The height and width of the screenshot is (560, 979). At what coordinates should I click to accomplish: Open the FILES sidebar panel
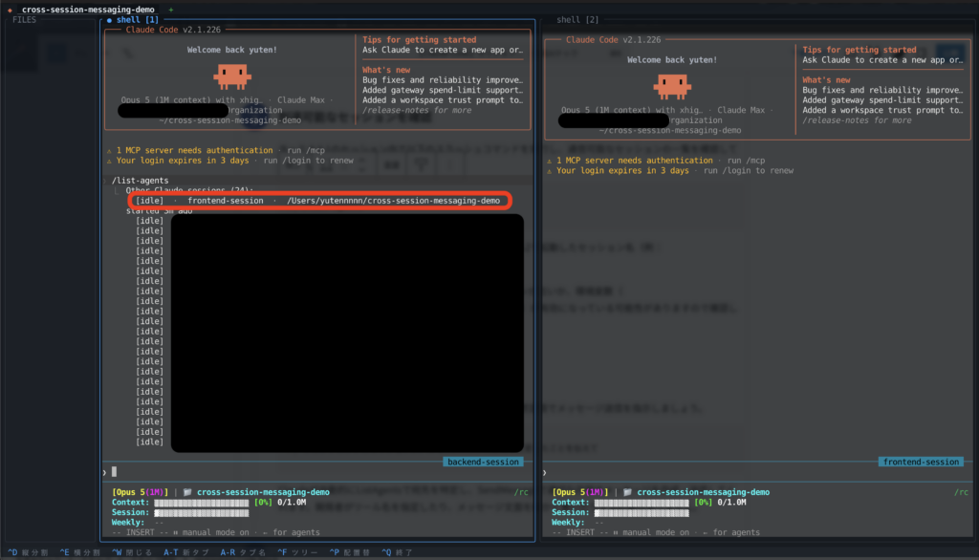coord(24,20)
